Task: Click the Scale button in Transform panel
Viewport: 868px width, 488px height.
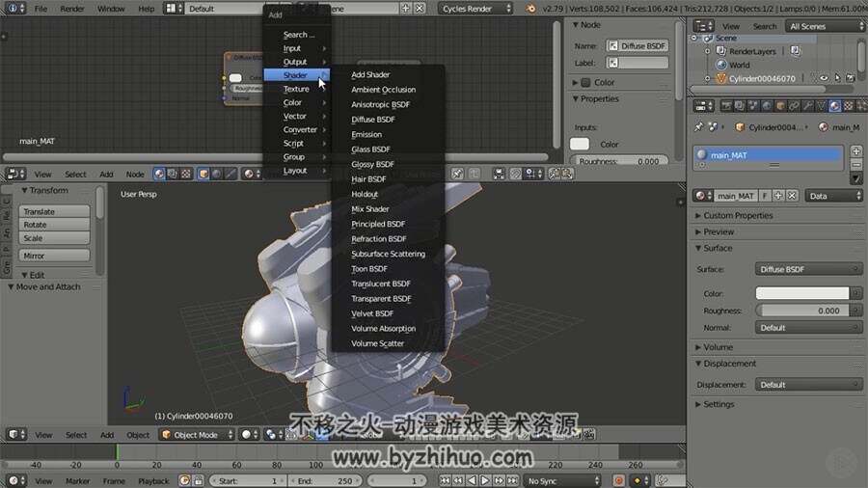Action: [54, 238]
